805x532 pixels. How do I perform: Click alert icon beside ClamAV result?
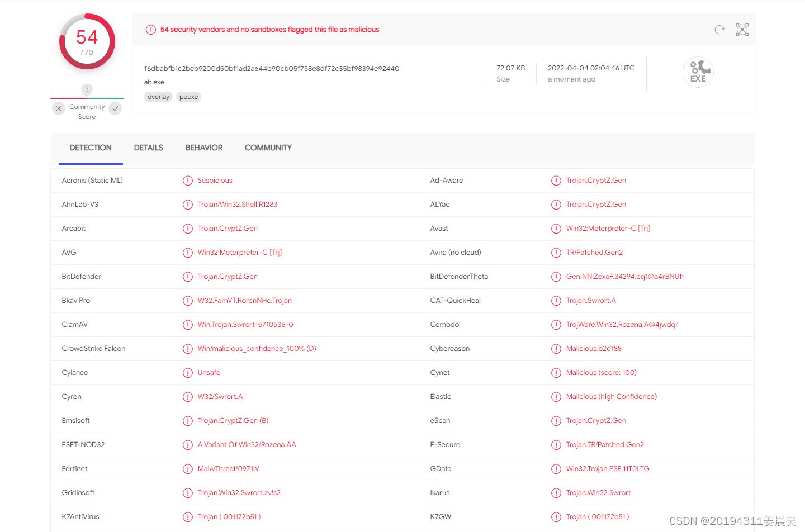pyautogui.click(x=188, y=325)
